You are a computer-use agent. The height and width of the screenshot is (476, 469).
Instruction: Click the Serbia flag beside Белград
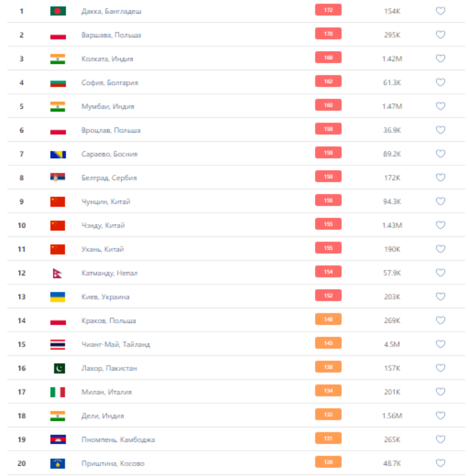point(57,178)
